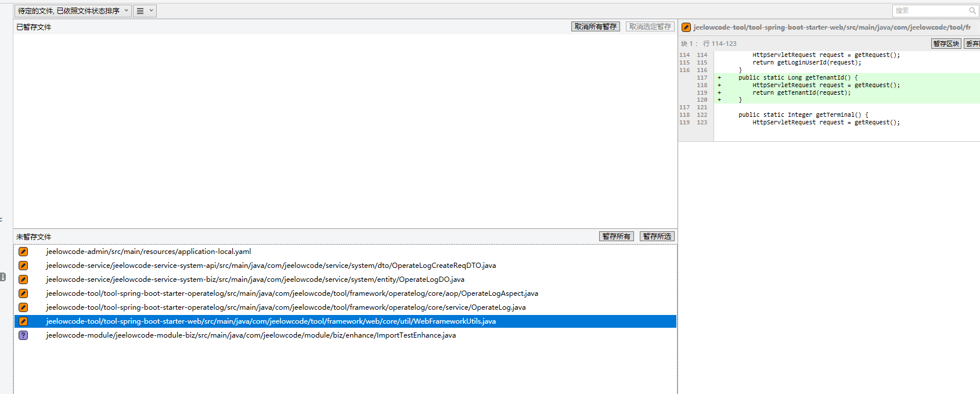Screen dimensions: 980x394
Task: Click the magnifier icon in search box
Action: (x=972, y=10)
